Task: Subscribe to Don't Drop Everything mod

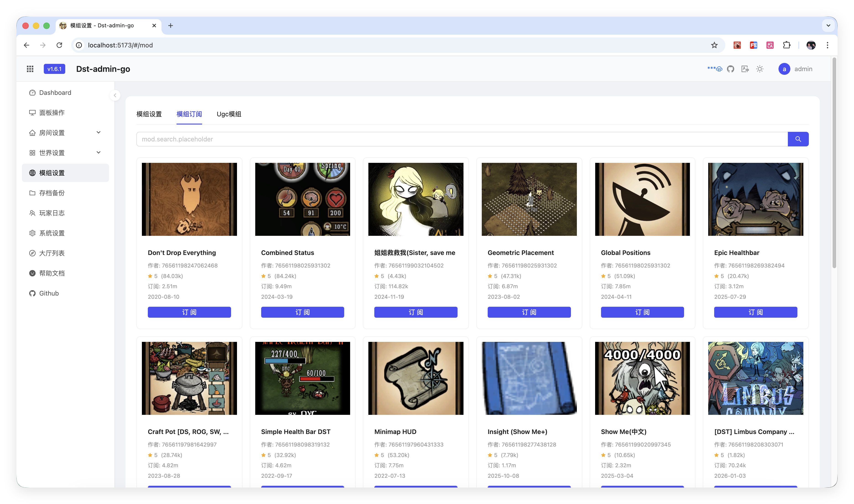Action: click(x=189, y=312)
